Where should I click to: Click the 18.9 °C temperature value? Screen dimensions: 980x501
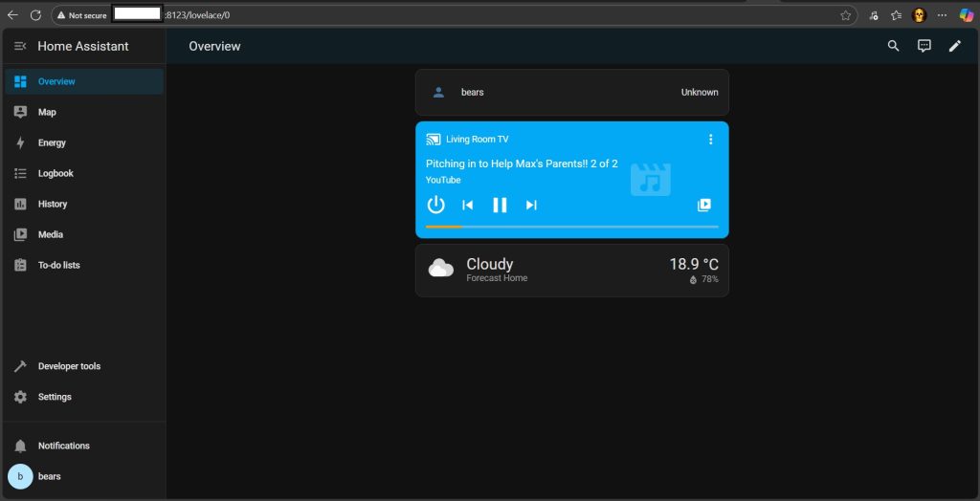[694, 264]
